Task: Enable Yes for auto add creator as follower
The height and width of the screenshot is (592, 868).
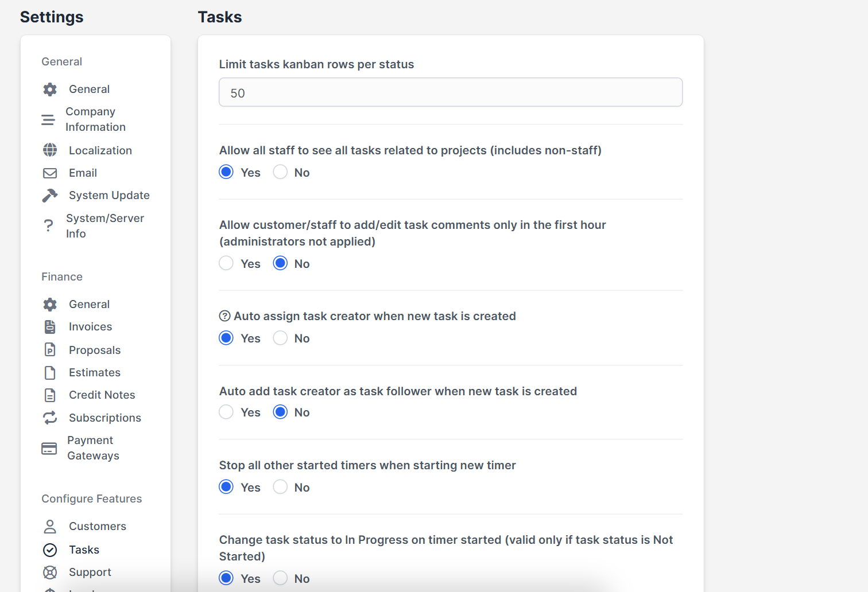Action: click(226, 412)
